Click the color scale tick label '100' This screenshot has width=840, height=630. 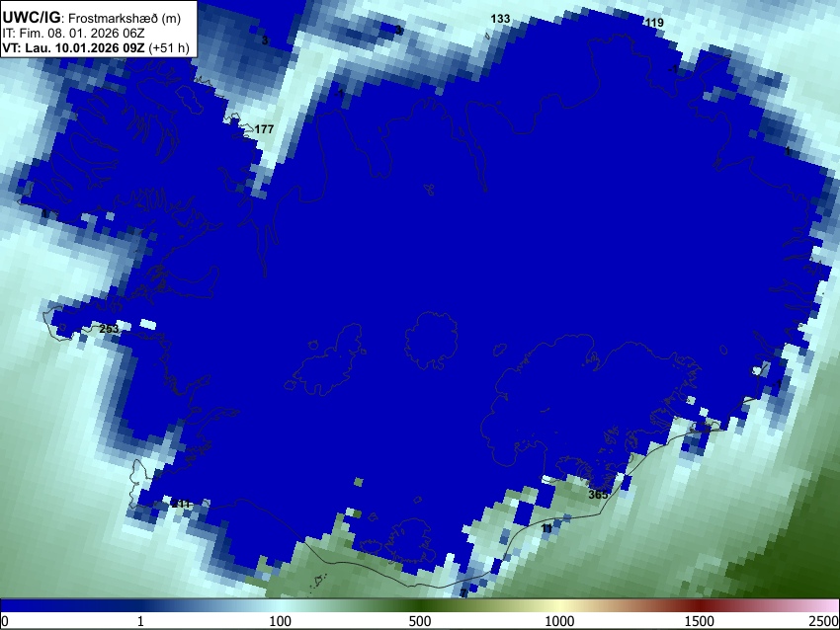280,621
